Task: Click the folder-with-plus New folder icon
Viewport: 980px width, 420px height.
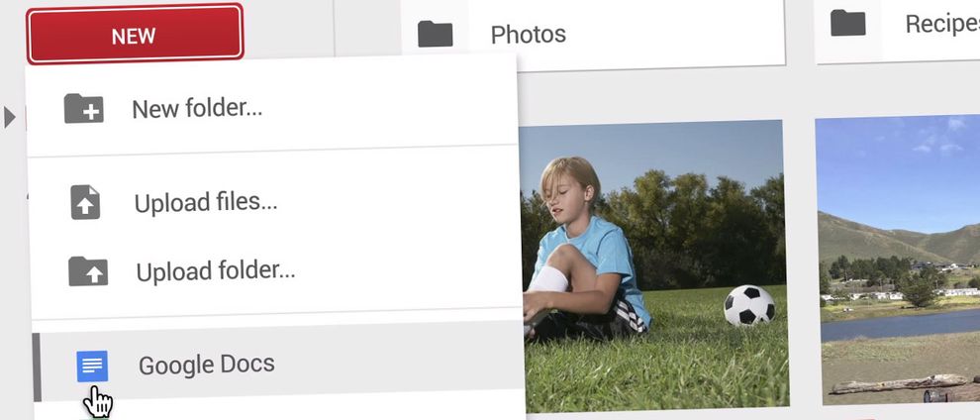Action: click(x=84, y=109)
